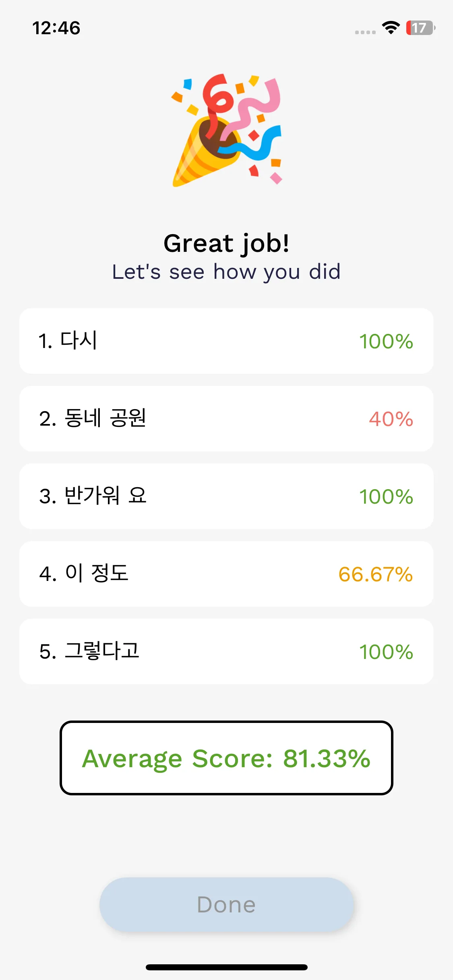Tap the 100% score for 다시
Image resolution: width=453 pixels, height=980 pixels.
[x=386, y=341]
